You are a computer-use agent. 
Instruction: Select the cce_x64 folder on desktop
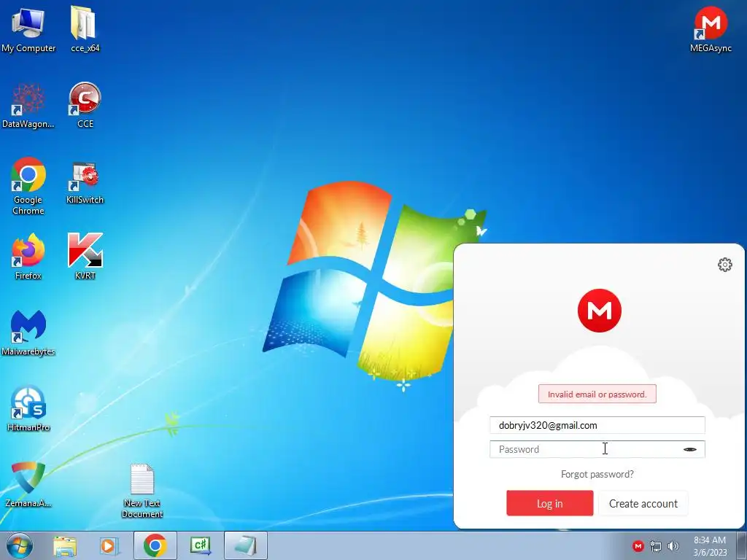coord(85,28)
